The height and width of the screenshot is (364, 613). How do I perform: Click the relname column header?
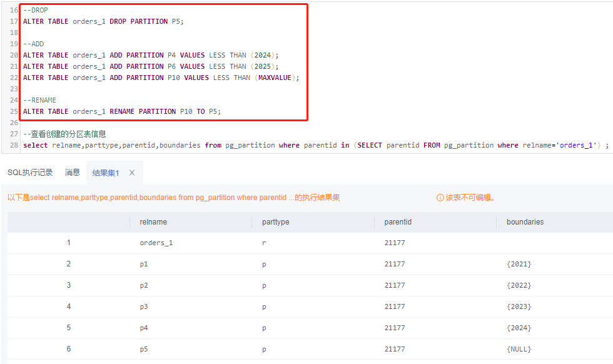[153, 222]
